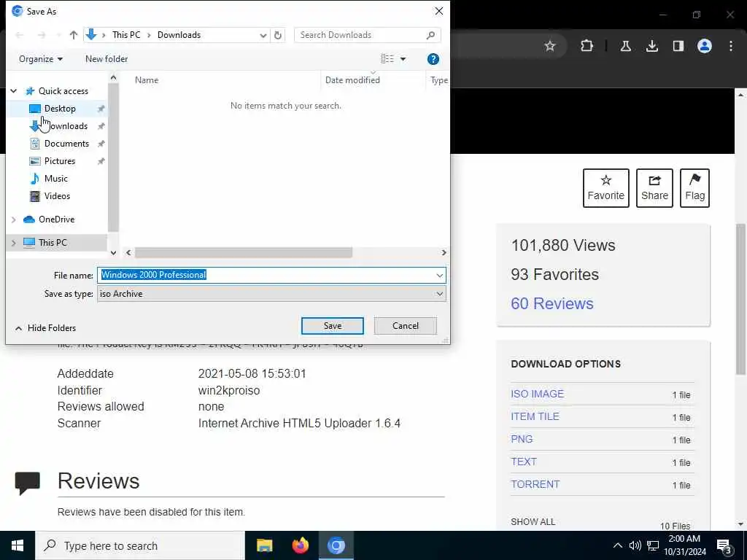Click the Chrome taskbar icon

point(336,545)
